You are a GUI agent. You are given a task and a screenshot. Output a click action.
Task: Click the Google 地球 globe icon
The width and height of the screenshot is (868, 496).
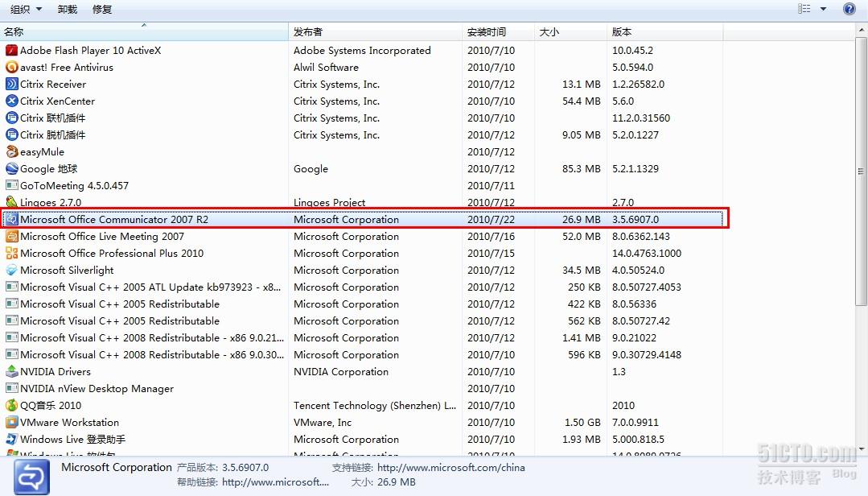coord(11,168)
